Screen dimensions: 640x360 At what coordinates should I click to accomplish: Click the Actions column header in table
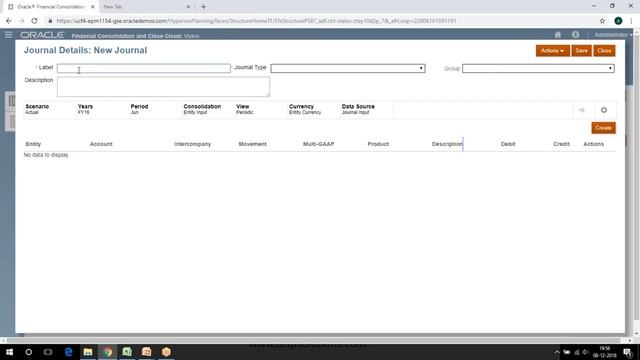pyautogui.click(x=593, y=144)
